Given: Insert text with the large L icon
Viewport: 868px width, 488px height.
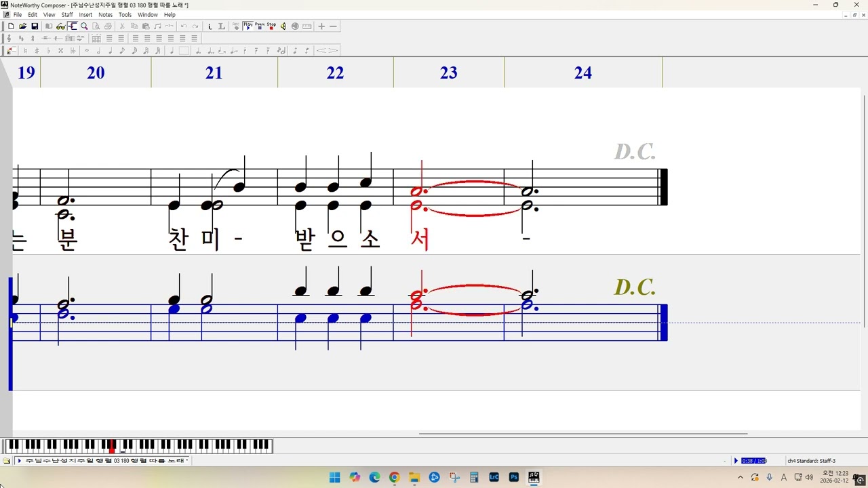Looking at the screenshot, I should click(x=221, y=26).
